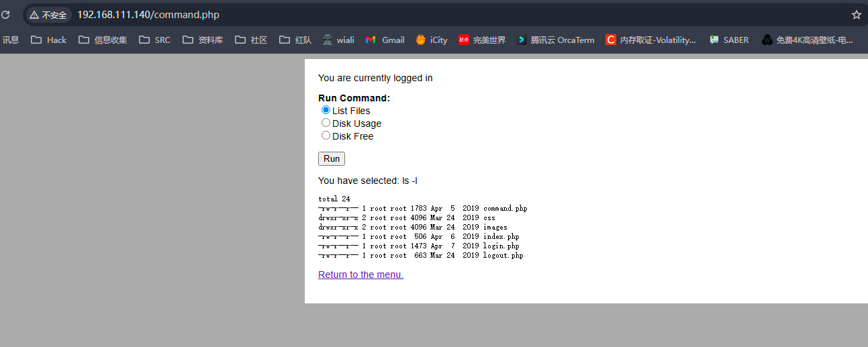Click the browser reload icon
Image resolution: width=868 pixels, height=347 pixels.
click(x=5, y=15)
